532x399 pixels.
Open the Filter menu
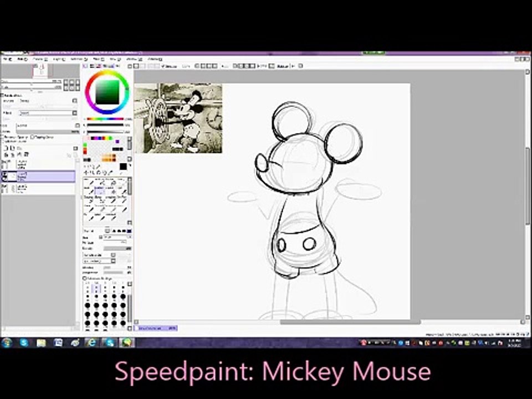click(99, 59)
